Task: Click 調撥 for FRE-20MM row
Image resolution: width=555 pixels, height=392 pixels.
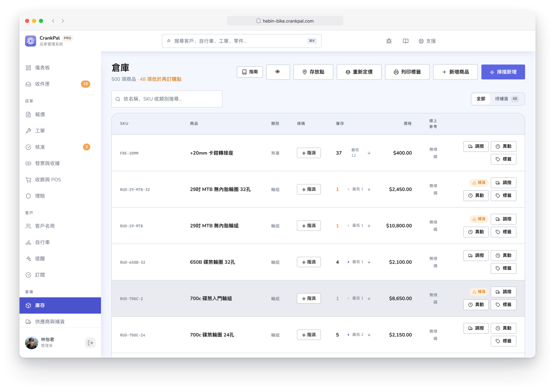Action: pyautogui.click(x=476, y=146)
